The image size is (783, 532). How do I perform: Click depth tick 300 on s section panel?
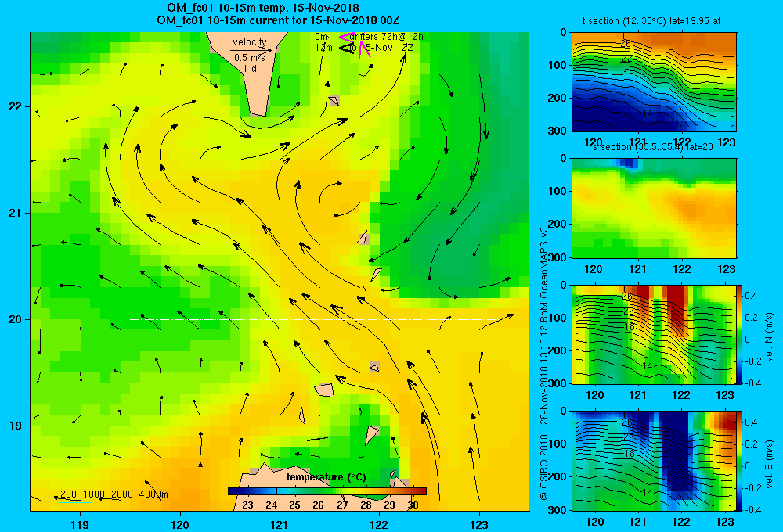point(558,257)
